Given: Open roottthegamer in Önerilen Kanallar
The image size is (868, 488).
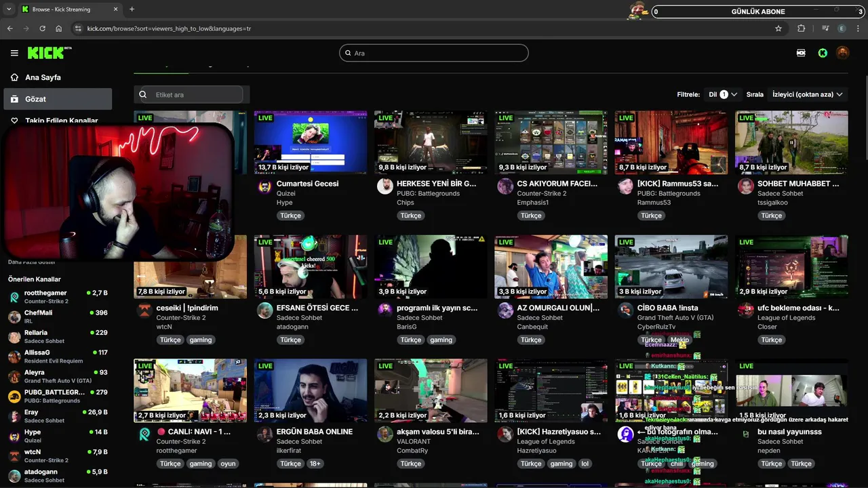Looking at the screenshot, I should tap(58, 297).
